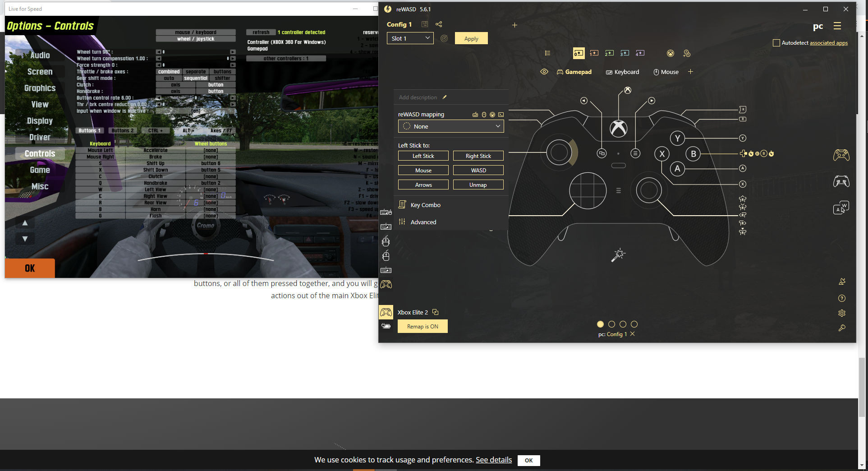Select the fourth slot radio dot below the controller
Screen dimensions: 868x471
coord(634,324)
